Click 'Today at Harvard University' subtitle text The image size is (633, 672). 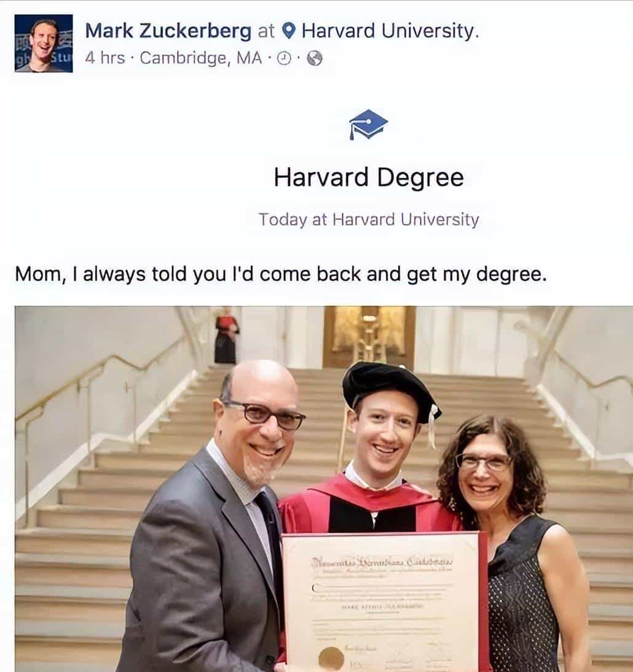[x=368, y=219]
